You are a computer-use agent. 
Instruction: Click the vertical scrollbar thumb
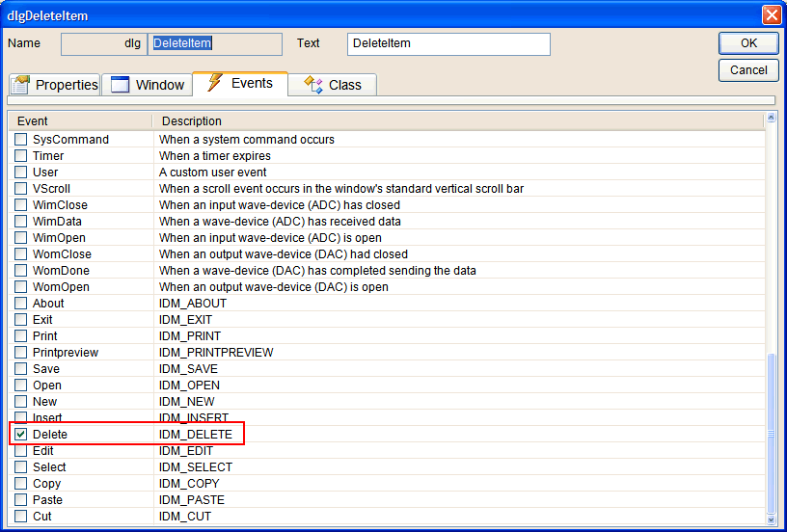coord(772,434)
